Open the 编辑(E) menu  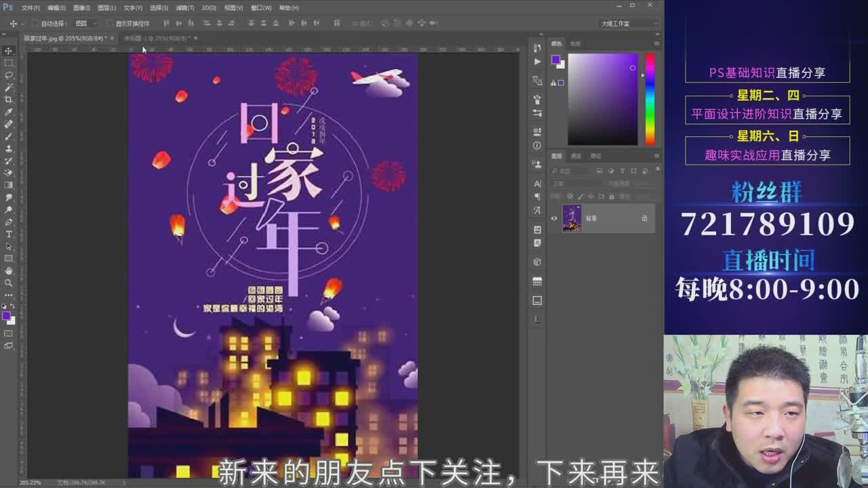click(x=56, y=7)
